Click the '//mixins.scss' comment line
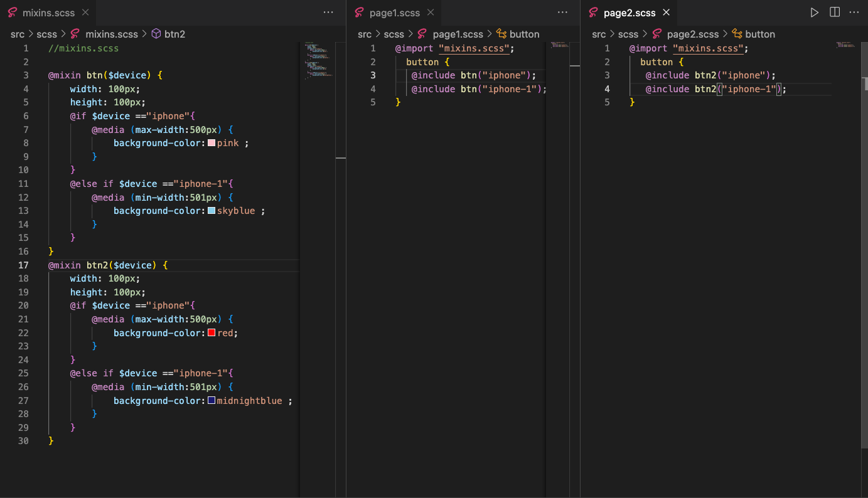 (x=83, y=48)
